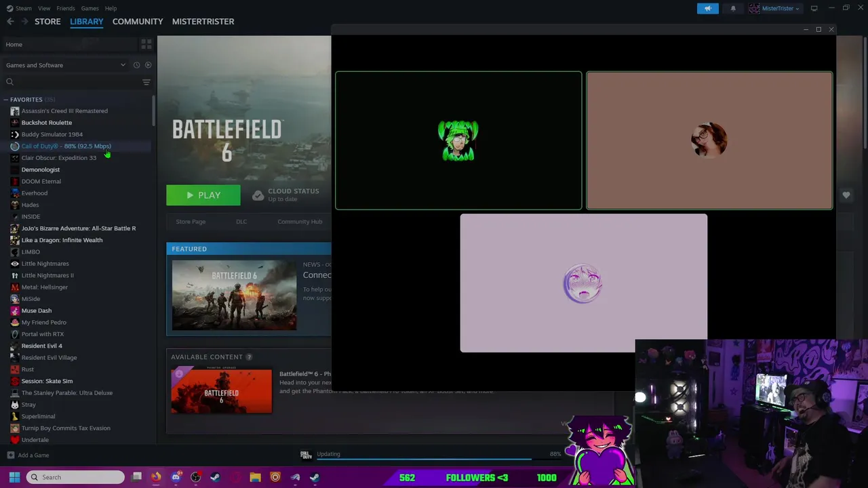Open the featured Battlefield 6 news image
The height and width of the screenshot is (488, 868).
tap(234, 296)
